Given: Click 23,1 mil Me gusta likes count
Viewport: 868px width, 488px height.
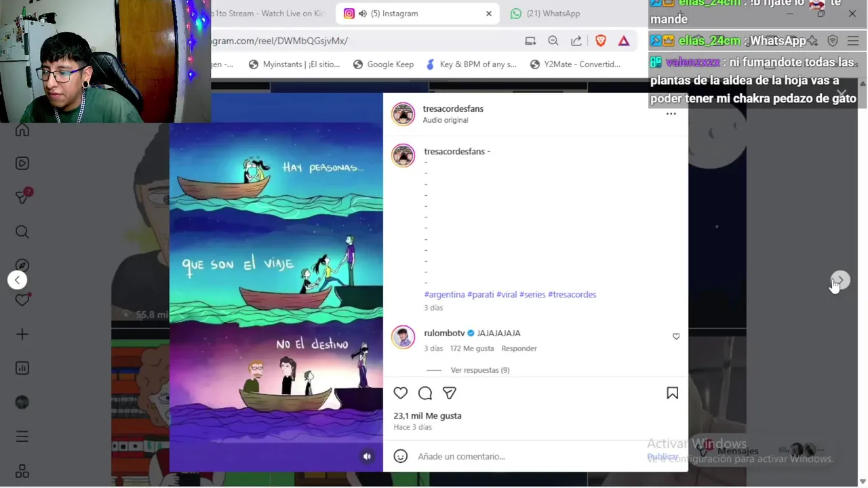Looking at the screenshot, I should pyautogui.click(x=427, y=415).
